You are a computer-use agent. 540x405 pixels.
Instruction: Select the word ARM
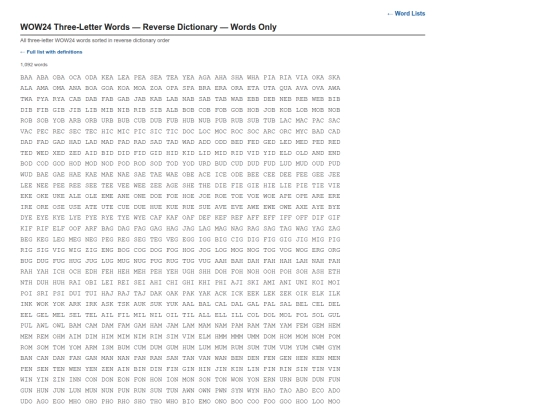tap(91, 348)
